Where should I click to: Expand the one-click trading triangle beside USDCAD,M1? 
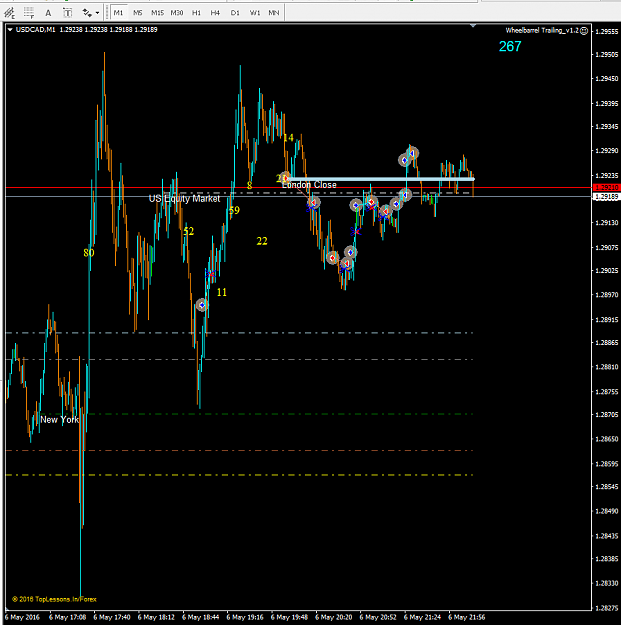pyautogui.click(x=10, y=29)
